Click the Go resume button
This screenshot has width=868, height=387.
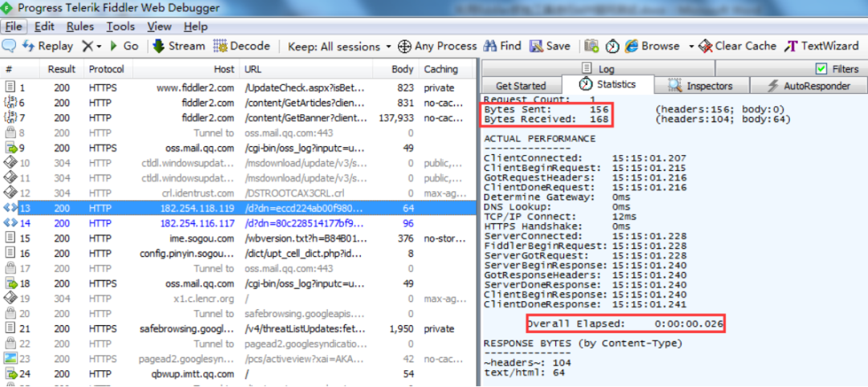[124, 46]
